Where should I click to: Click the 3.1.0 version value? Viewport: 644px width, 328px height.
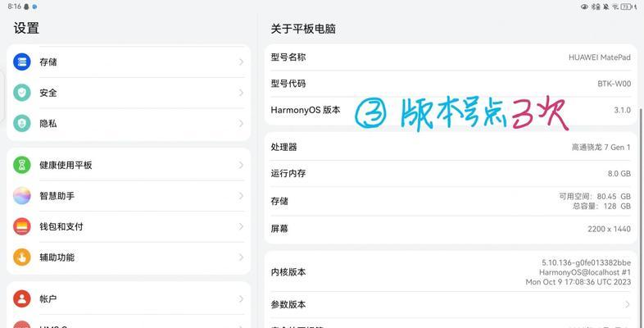pyautogui.click(x=622, y=110)
